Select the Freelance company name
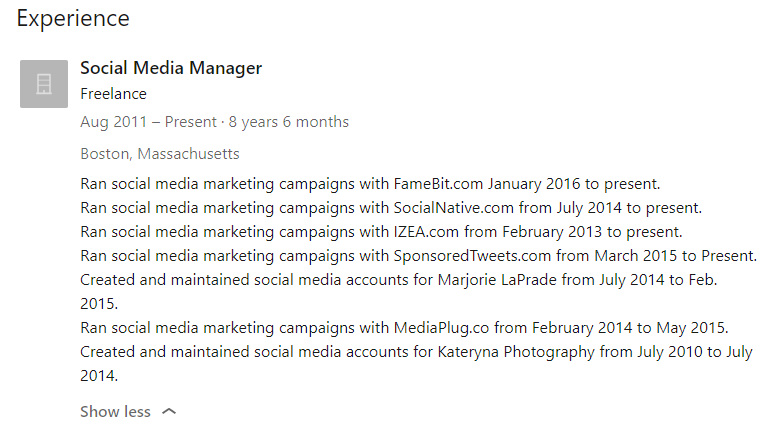The height and width of the screenshot is (439, 774). pyautogui.click(x=114, y=94)
